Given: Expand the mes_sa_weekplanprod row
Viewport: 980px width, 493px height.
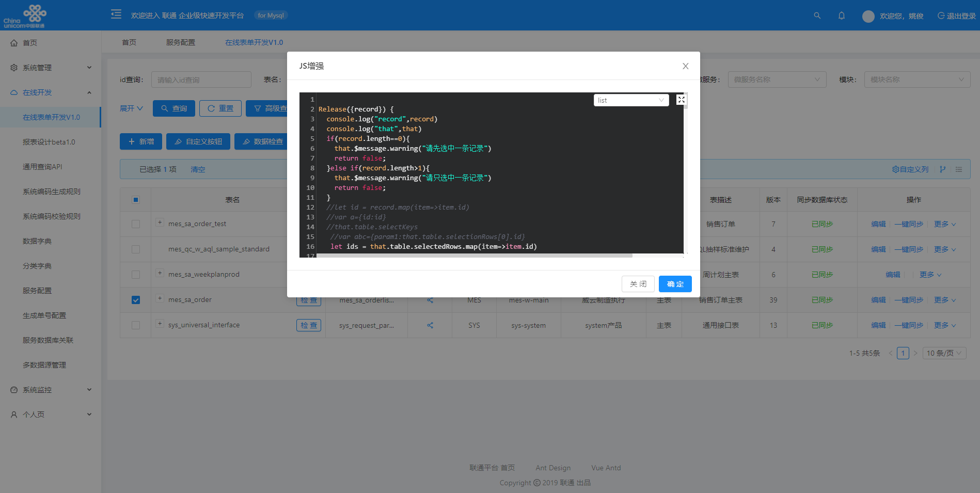Looking at the screenshot, I should [160, 273].
